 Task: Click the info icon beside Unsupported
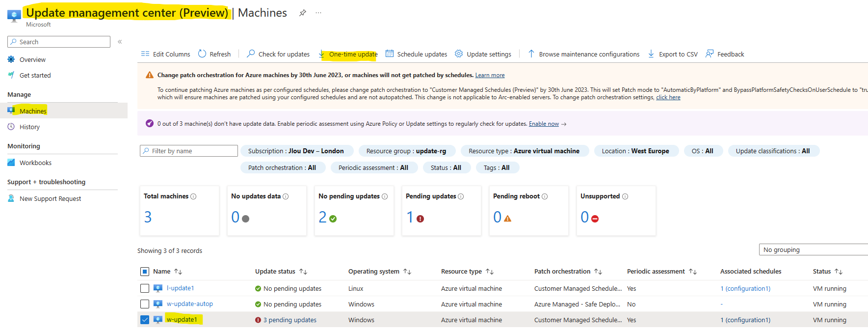point(625,196)
